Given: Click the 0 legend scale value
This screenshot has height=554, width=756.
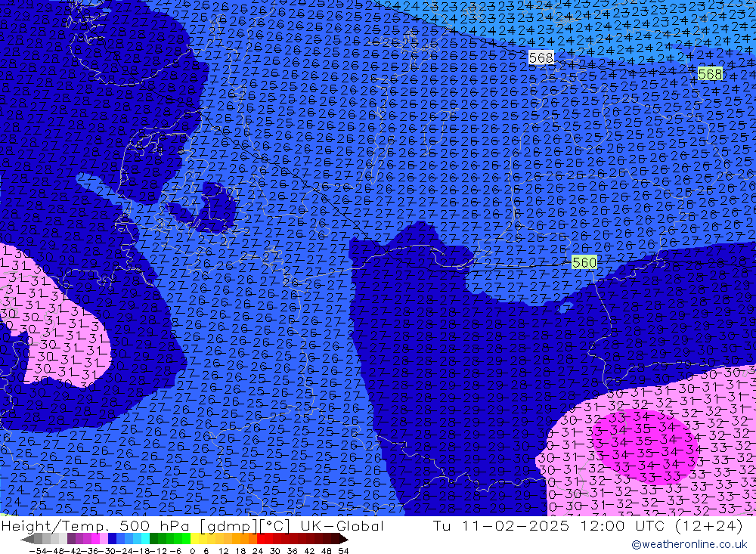Looking at the screenshot, I should click(x=192, y=551).
